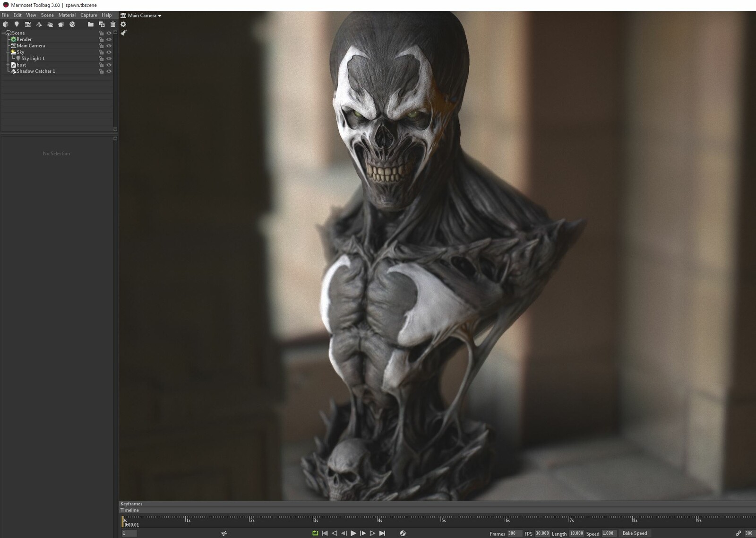This screenshot has height=538, width=756.
Task: Toggle loop playback green icon
Action: 315,533
